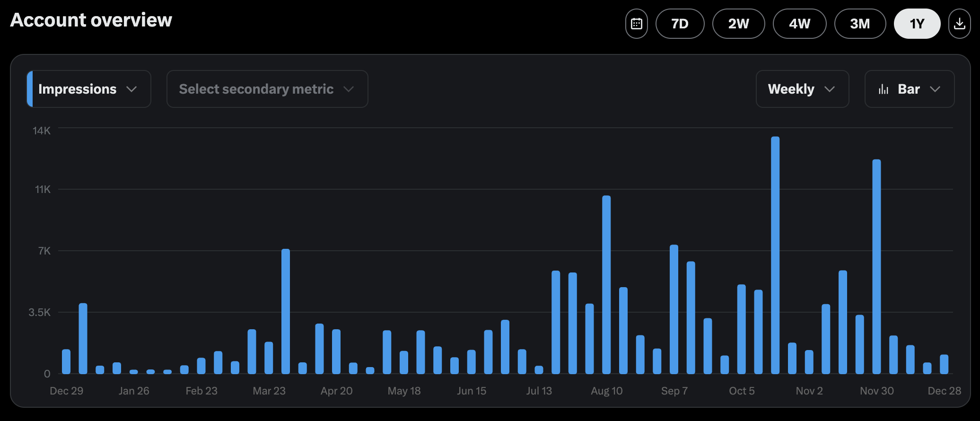Switch to the 2W time range

tap(738, 24)
